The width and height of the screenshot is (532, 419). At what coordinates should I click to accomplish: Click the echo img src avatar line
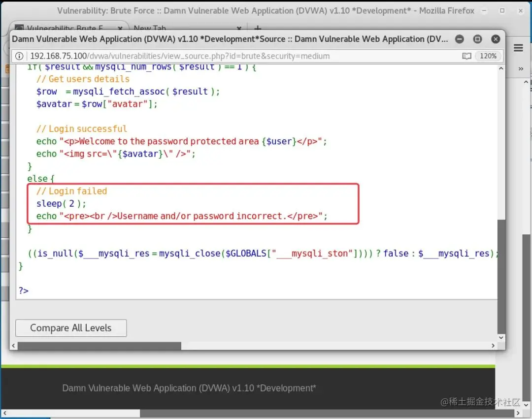tap(116, 154)
